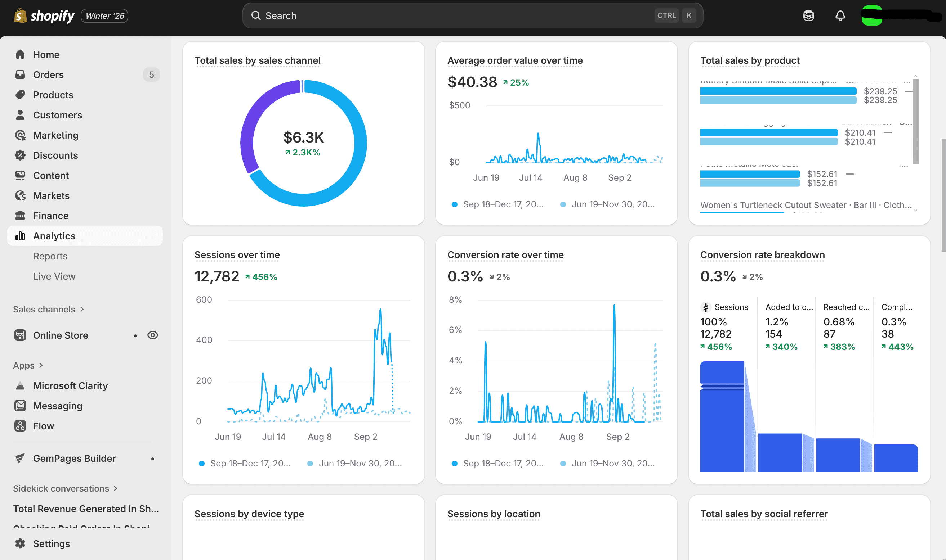
Task: Expand the Apps section
Action: click(x=28, y=365)
